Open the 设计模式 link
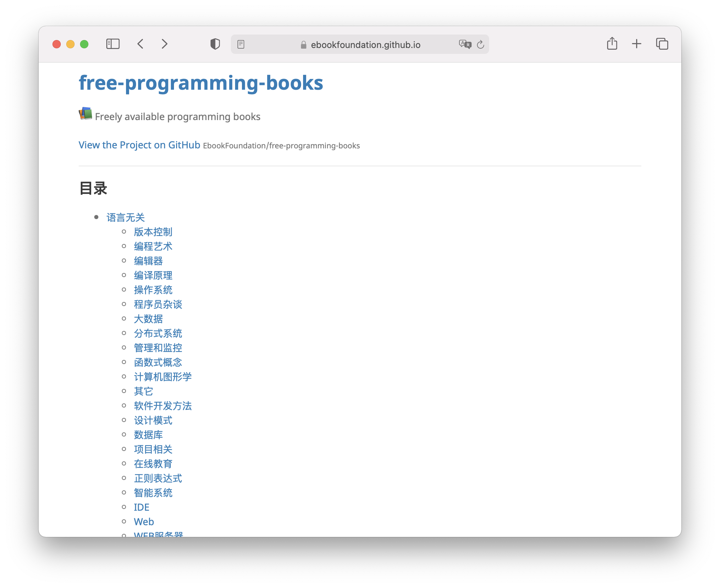This screenshot has height=588, width=720. (153, 420)
